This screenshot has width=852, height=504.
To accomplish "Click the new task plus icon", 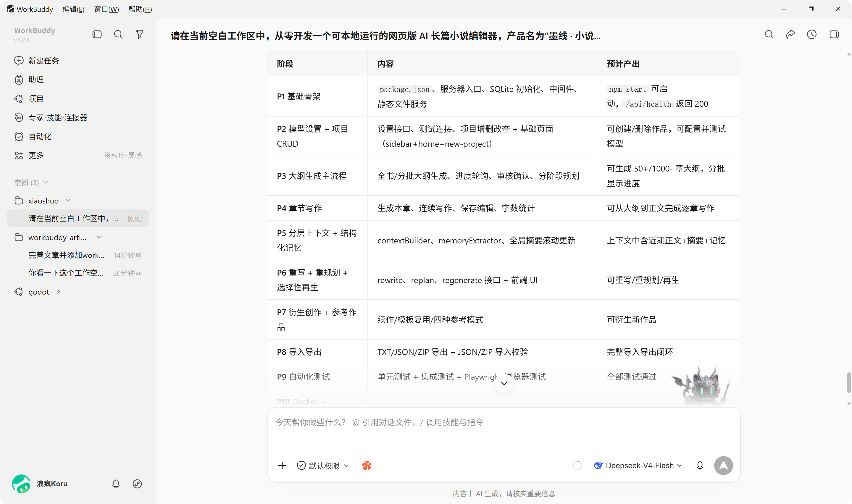I will coord(19,60).
